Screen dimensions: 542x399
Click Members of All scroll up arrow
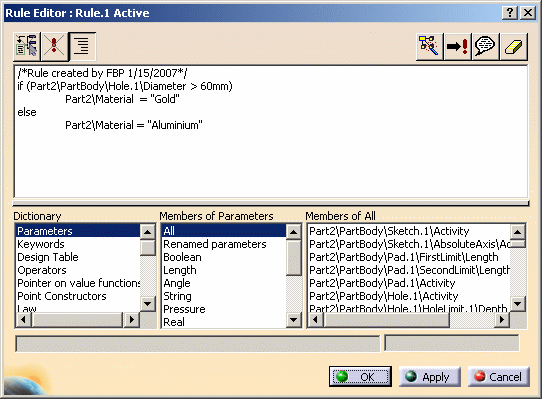click(x=518, y=232)
